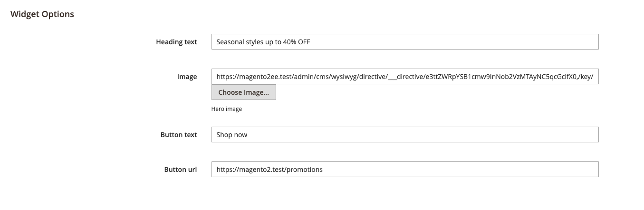644x210 pixels.
Task: Click the 'Heading text' field label
Action: 176,42
